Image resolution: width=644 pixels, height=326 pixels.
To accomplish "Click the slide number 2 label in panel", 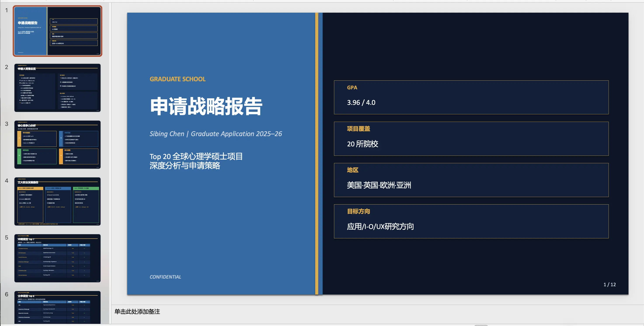I will [x=7, y=67].
